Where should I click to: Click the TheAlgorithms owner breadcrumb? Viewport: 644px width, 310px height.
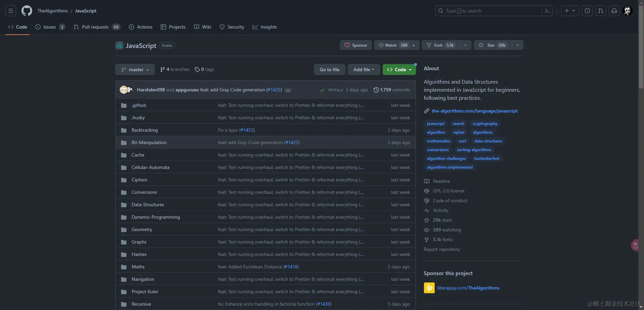[x=53, y=11]
